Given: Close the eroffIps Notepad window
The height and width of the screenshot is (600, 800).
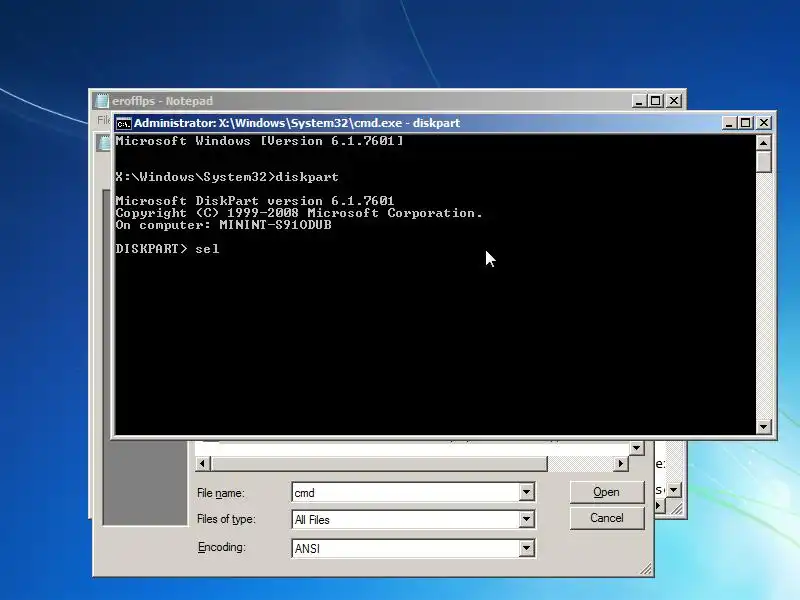Looking at the screenshot, I should click(674, 101).
